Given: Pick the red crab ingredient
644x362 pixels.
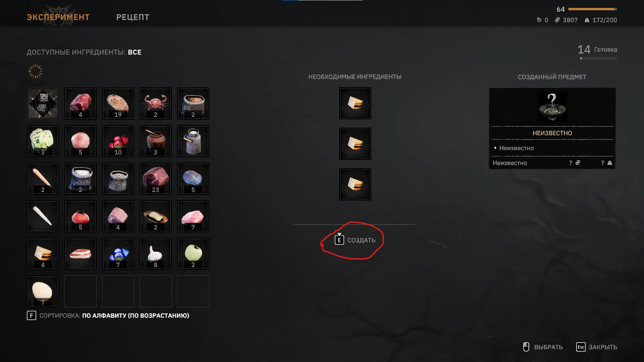Looking at the screenshot, I should [156, 104].
